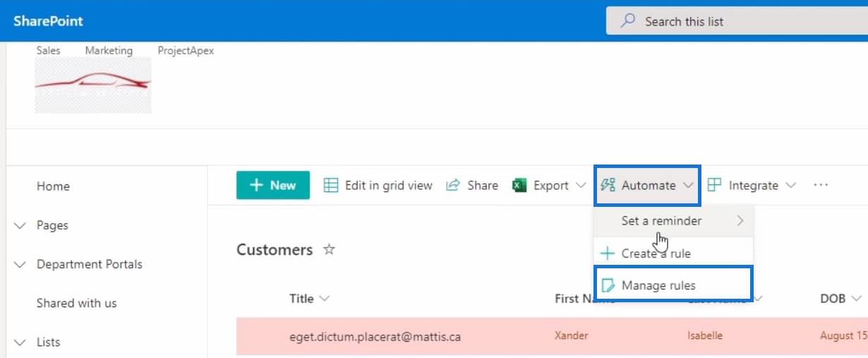Open the ProjectApex navigation link

(186, 50)
